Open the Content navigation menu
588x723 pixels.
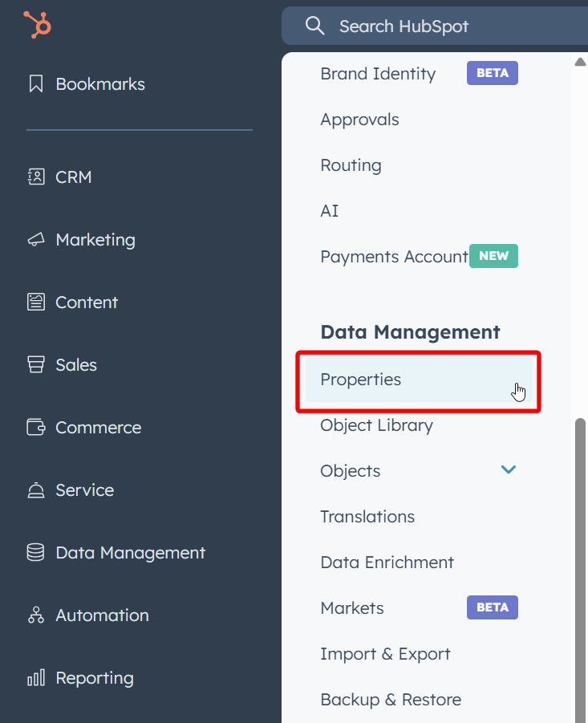[87, 303]
